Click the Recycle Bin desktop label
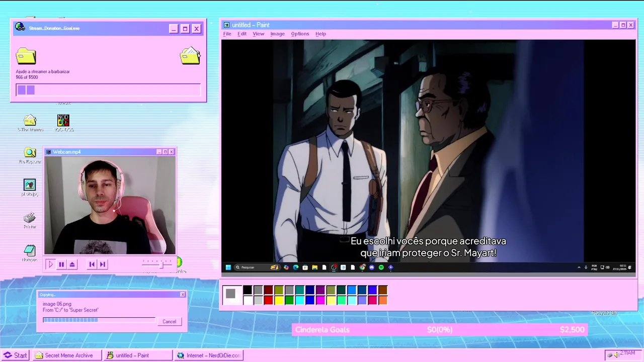 [604, 313]
